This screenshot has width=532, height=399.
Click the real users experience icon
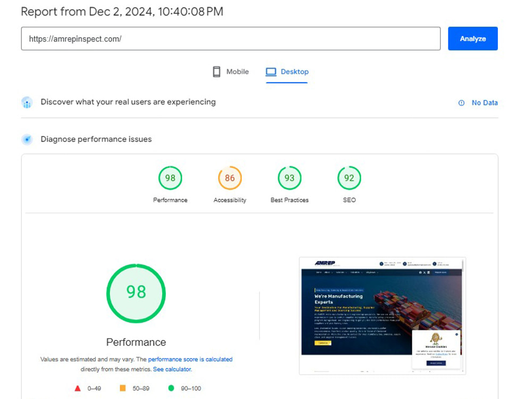[x=27, y=102]
